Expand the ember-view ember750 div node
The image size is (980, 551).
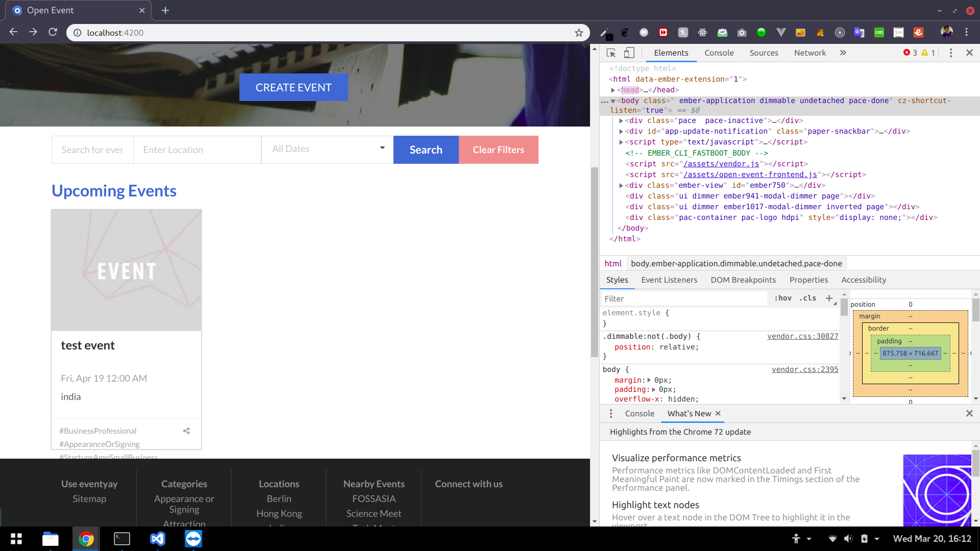pos(621,186)
